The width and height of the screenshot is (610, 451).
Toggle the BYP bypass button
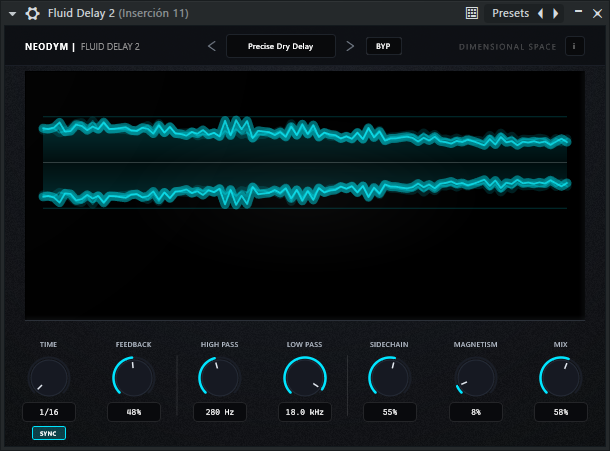tap(383, 46)
